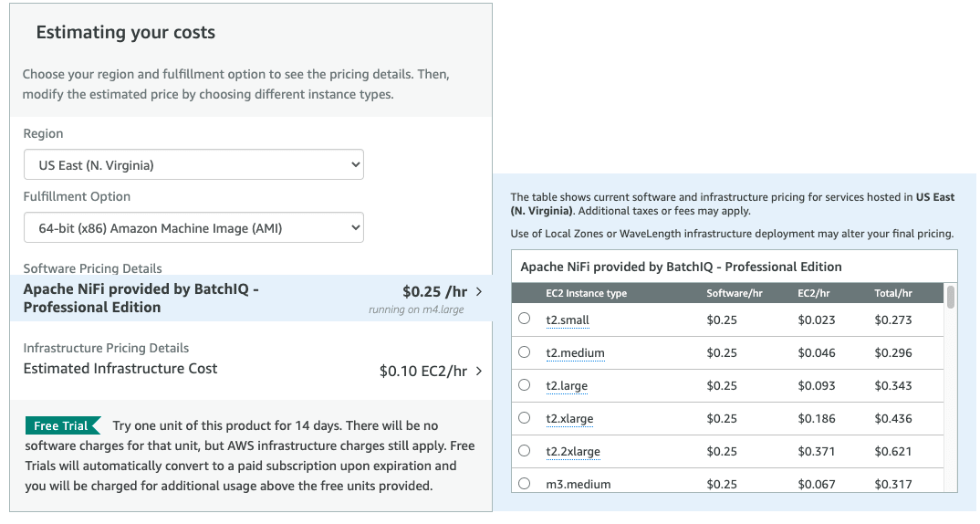Click the $0.093 EC2 price for t2.large

817,386
